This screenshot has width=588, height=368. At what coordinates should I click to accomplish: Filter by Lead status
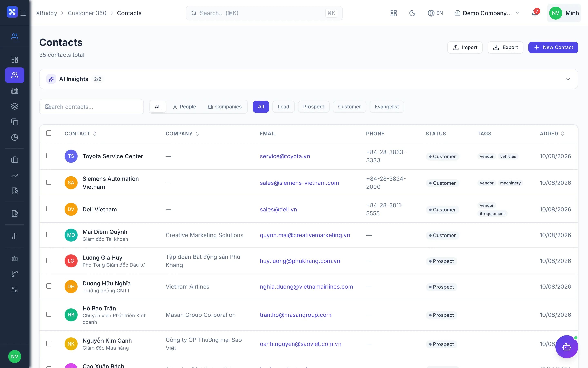click(283, 107)
